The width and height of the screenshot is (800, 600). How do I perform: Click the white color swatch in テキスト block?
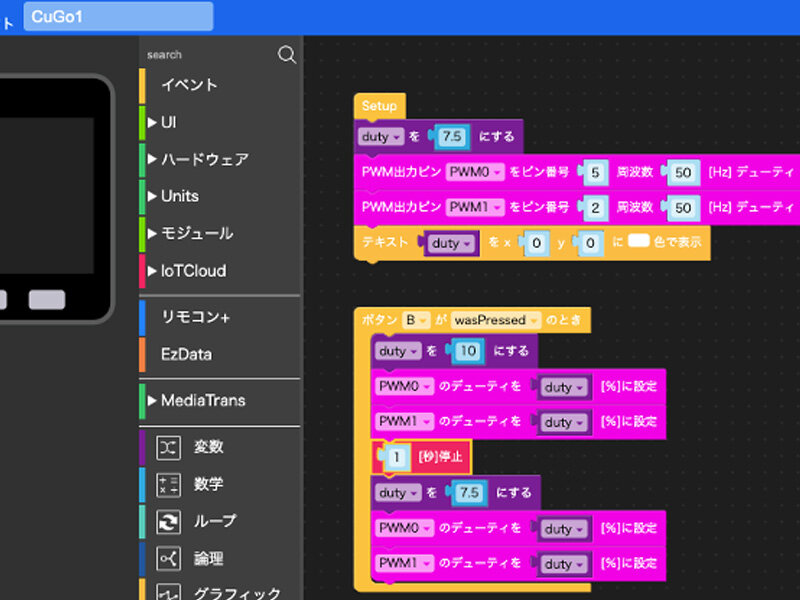[x=639, y=242]
